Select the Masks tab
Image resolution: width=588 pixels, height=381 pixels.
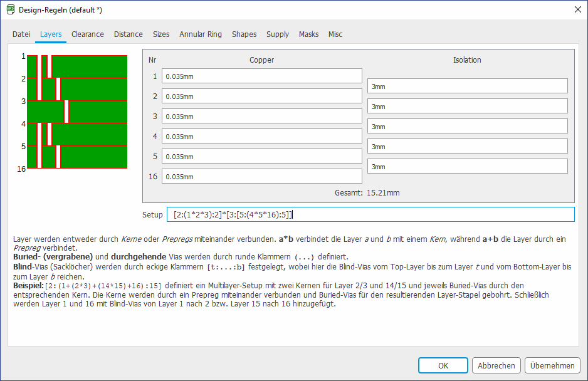pyautogui.click(x=308, y=34)
